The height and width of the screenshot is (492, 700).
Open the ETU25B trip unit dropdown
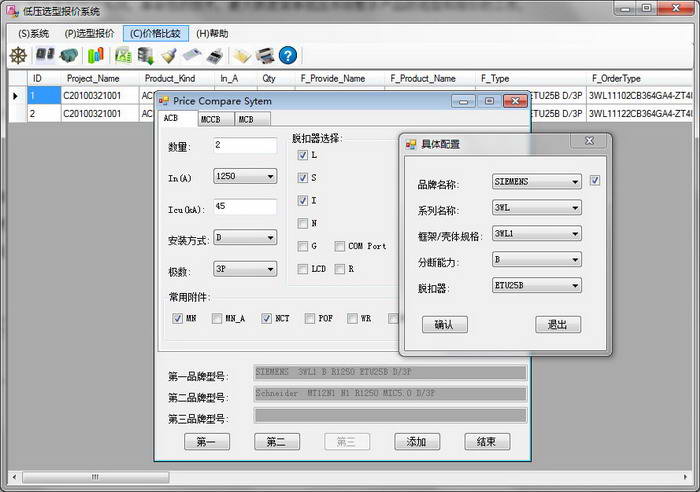coord(537,286)
